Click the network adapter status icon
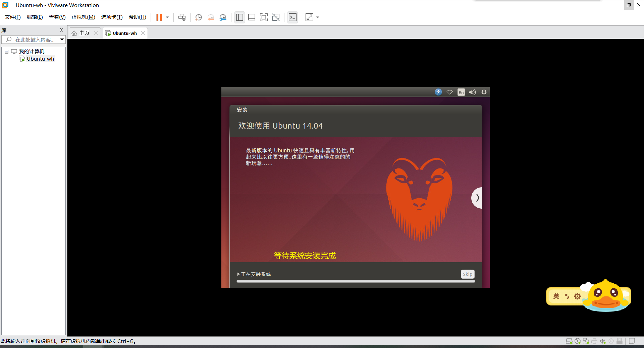 pyautogui.click(x=586, y=341)
